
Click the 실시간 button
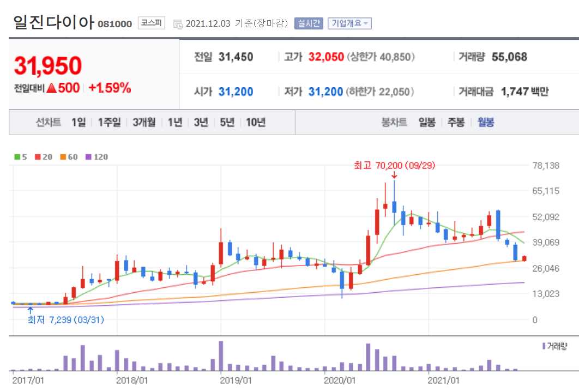[309, 23]
